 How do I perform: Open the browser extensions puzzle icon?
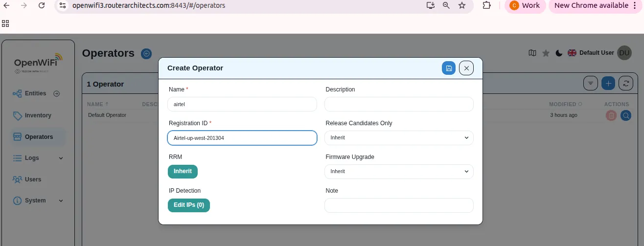[486, 5]
